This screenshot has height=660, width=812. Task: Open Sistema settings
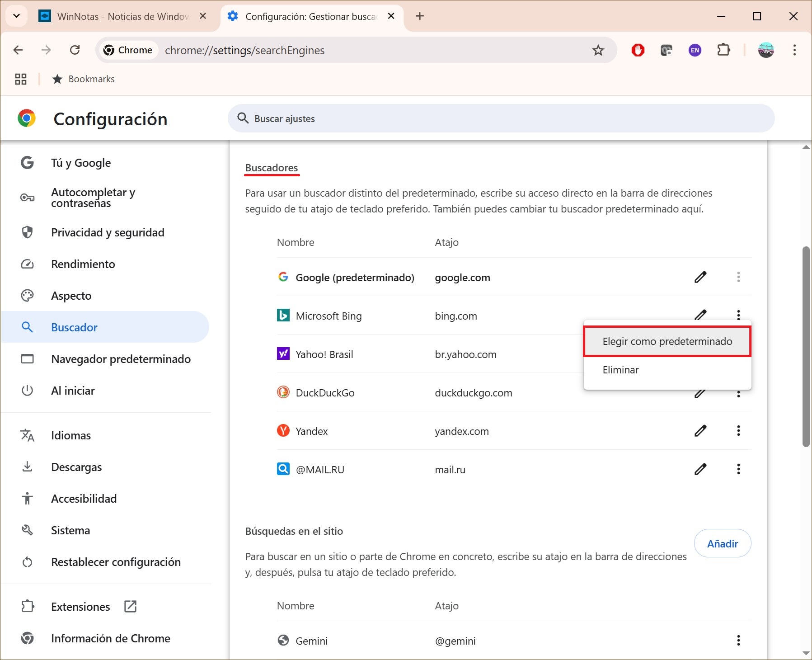pyautogui.click(x=106, y=530)
